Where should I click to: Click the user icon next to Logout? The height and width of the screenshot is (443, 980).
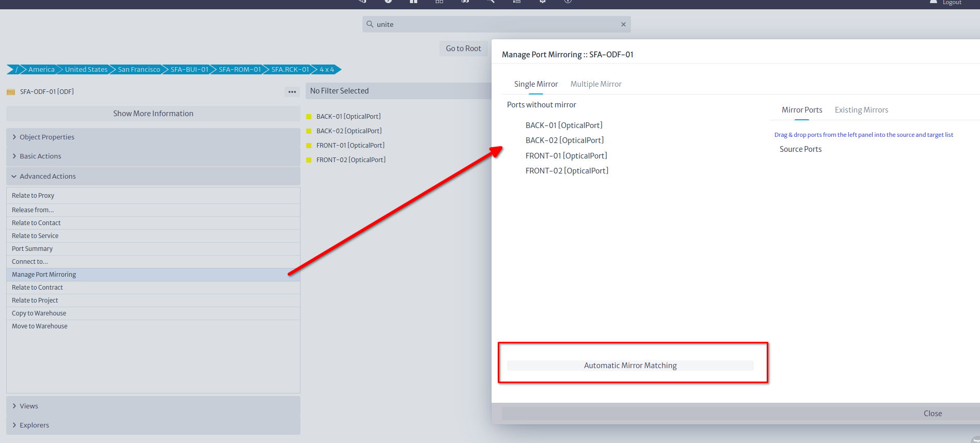pyautogui.click(x=934, y=2)
